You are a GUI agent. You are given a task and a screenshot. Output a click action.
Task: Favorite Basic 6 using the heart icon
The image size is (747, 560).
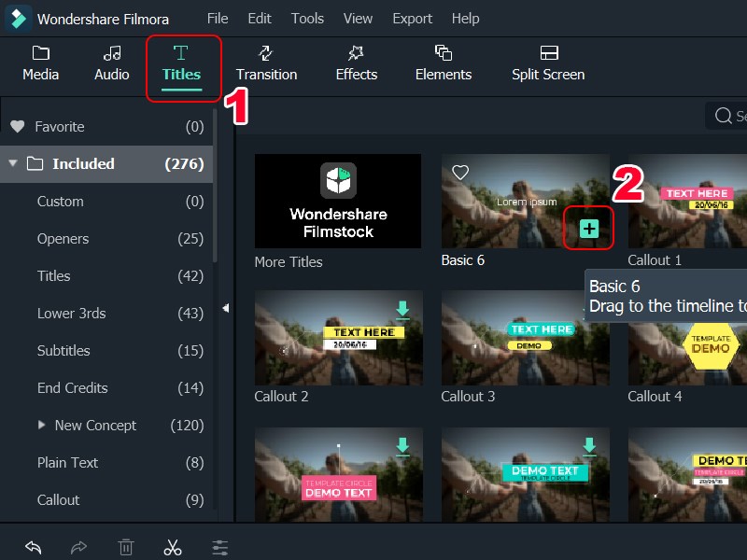[459, 172]
